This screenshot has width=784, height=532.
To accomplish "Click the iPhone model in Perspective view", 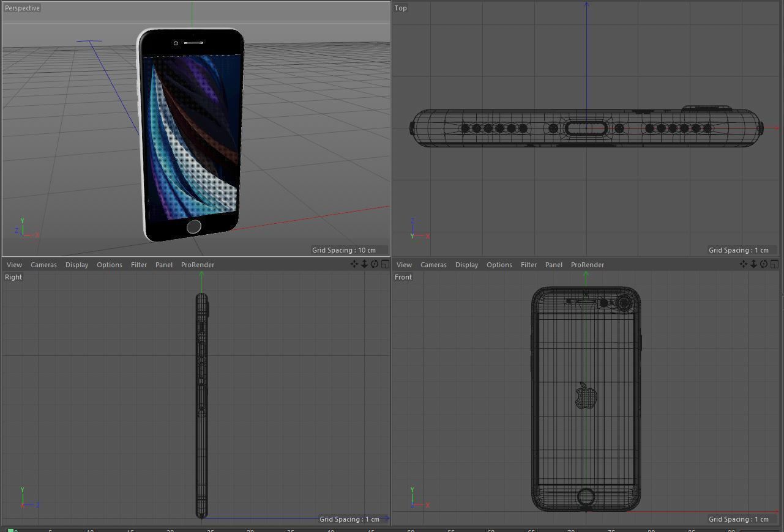I will pyautogui.click(x=192, y=135).
